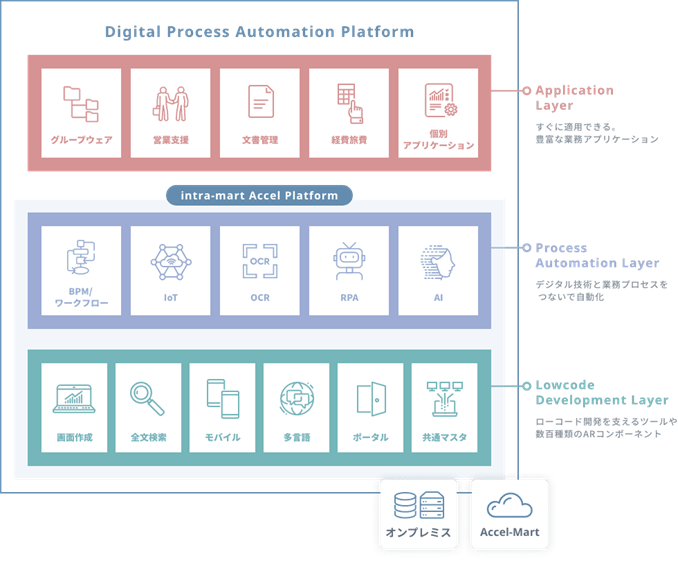Click the ローコード開発を支えるツール description line
The width and height of the screenshot is (678, 562).
(606, 422)
